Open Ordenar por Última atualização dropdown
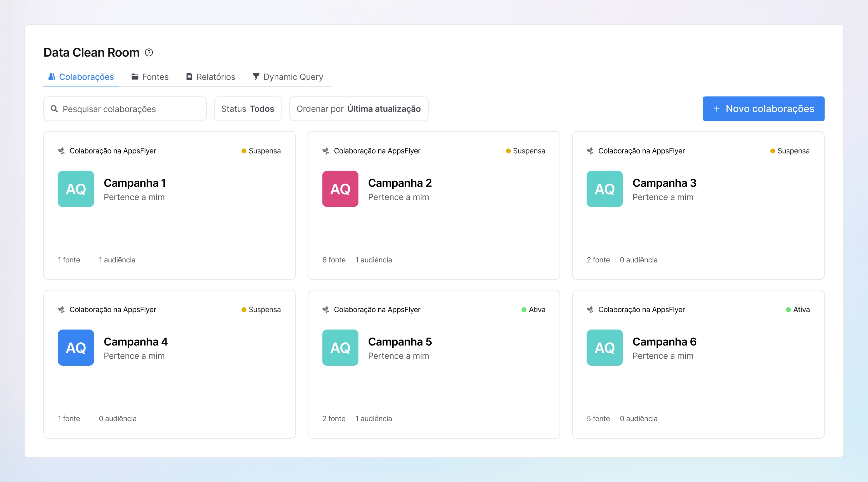This screenshot has width=868, height=482. tap(359, 109)
